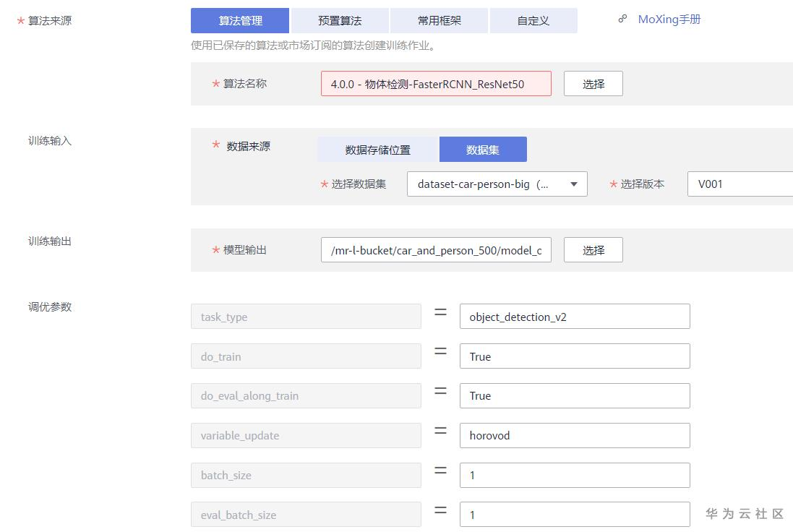Edit the do_train value field

(x=575, y=356)
